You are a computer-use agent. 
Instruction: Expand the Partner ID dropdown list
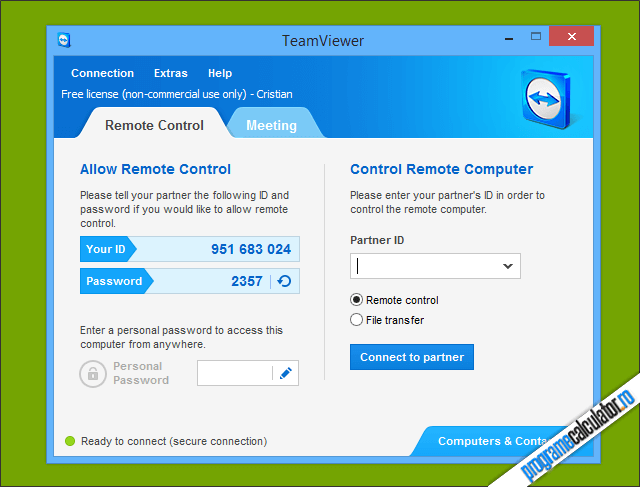pos(508,266)
